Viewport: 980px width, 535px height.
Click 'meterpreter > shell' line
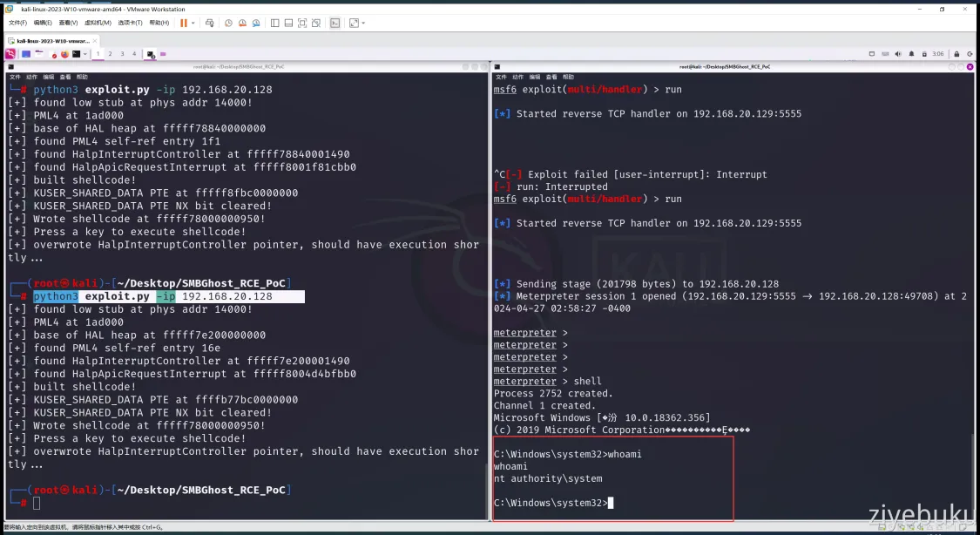click(548, 382)
